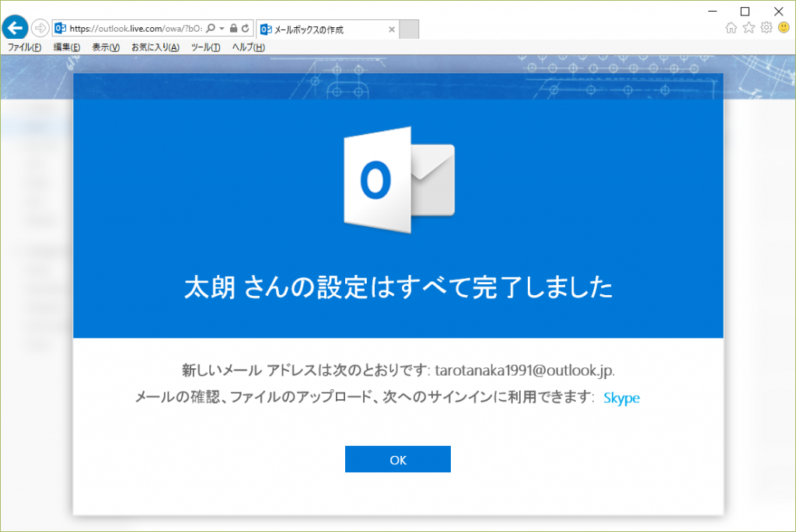Open the 表示(V) menu
796x532 pixels.
[106, 47]
